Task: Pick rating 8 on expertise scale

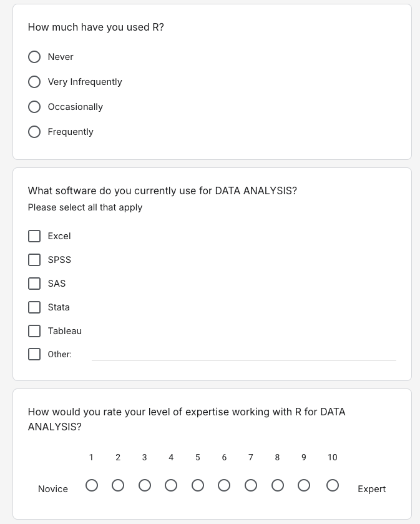Action: tap(278, 485)
